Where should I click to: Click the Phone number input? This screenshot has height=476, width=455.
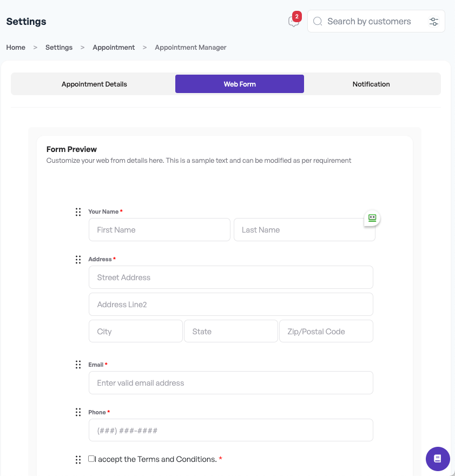pos(230,430)
